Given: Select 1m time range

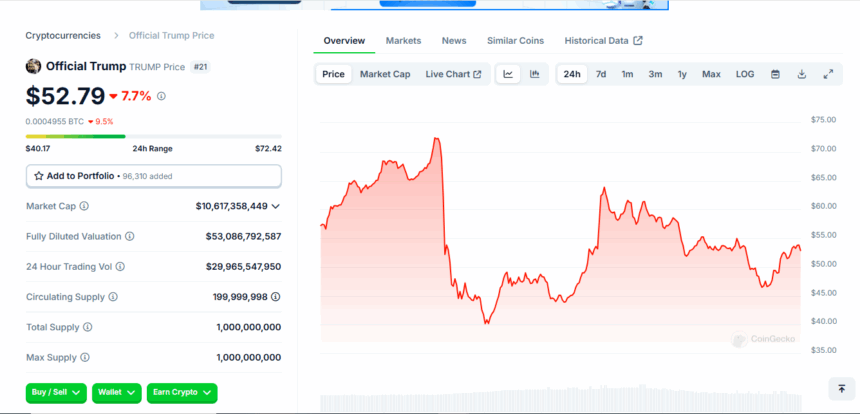Looking at the screenshot, I should coord(627,74).
